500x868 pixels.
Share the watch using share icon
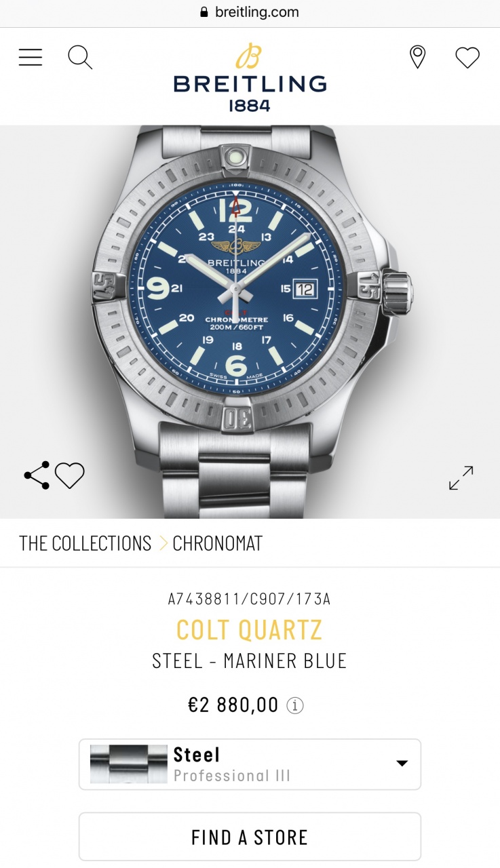[37, 475]
